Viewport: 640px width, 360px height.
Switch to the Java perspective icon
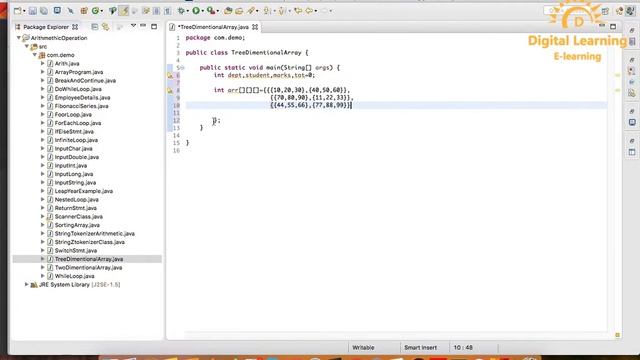(631, 11)
